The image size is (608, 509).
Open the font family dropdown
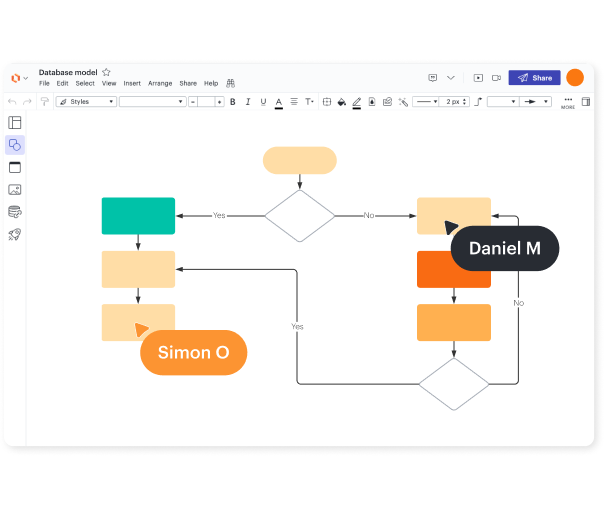[x=151, y=102]
